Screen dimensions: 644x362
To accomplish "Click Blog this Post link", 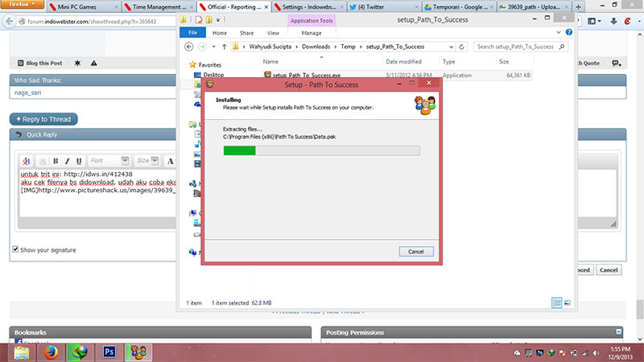I will 40,64.
